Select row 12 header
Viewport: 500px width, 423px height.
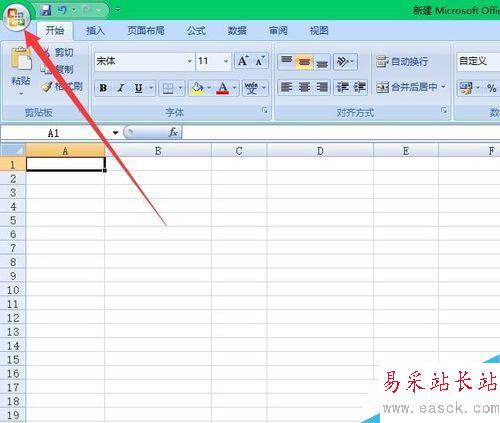coord(13,318)
